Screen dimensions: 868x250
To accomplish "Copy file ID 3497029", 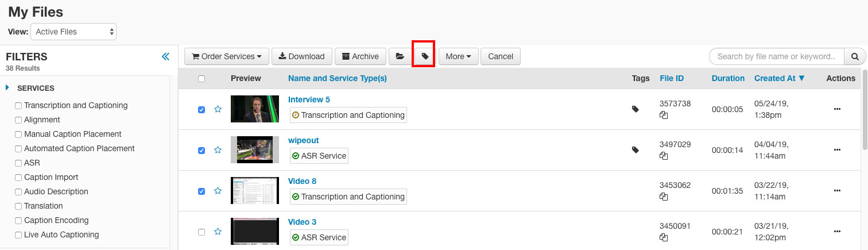I will [664, 156].
